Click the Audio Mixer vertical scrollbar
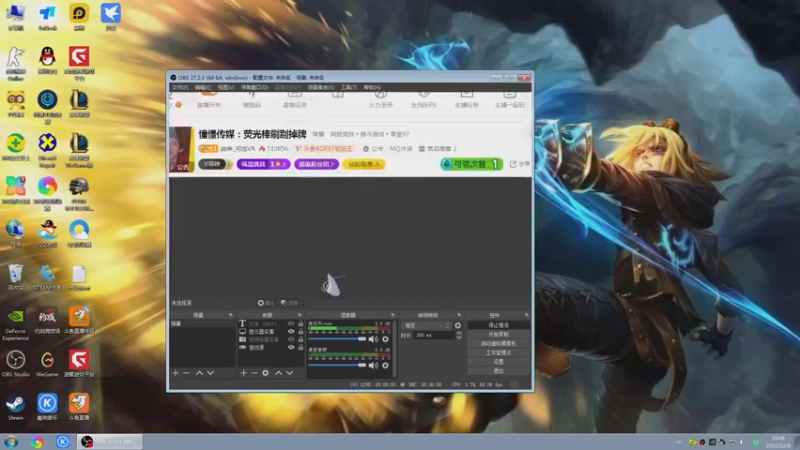 [395, 349]
